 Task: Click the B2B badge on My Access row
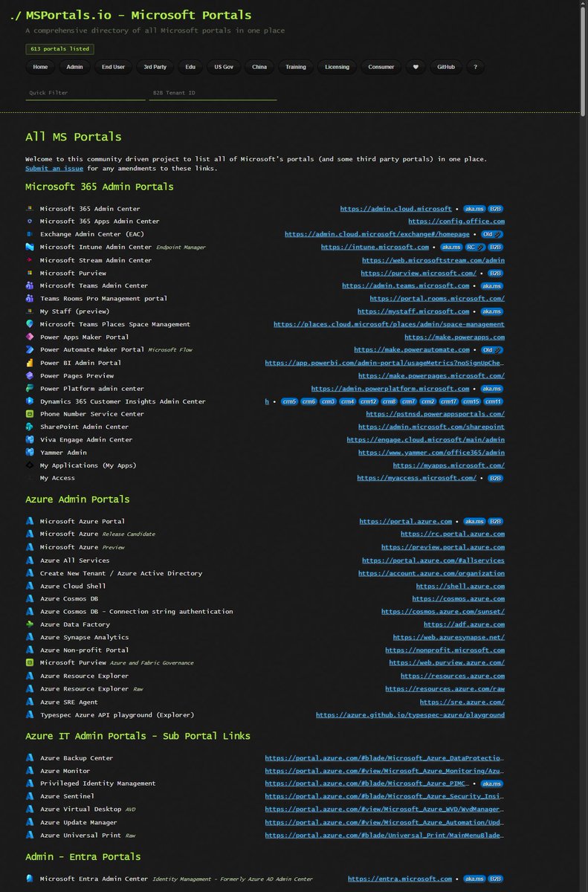[496, 478]
